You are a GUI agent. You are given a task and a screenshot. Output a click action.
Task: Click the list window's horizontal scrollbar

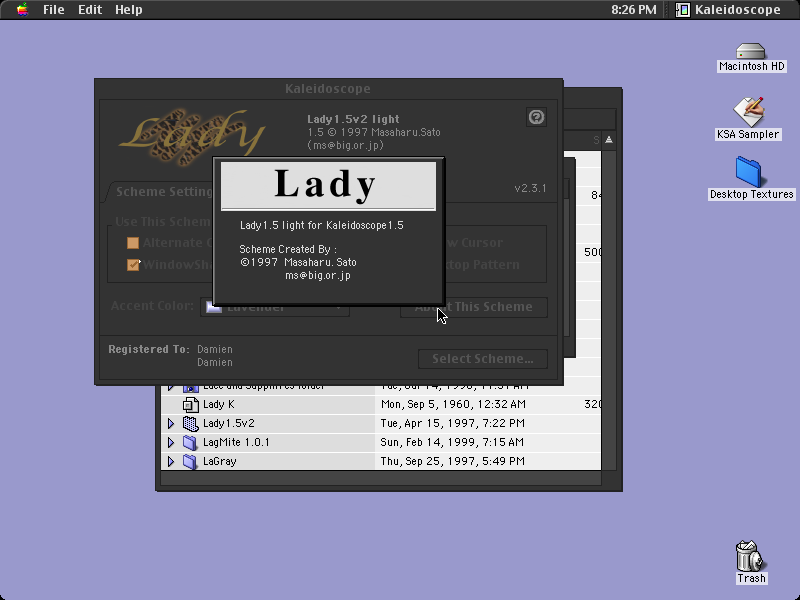pyautogui.click(x=381, y=478)
